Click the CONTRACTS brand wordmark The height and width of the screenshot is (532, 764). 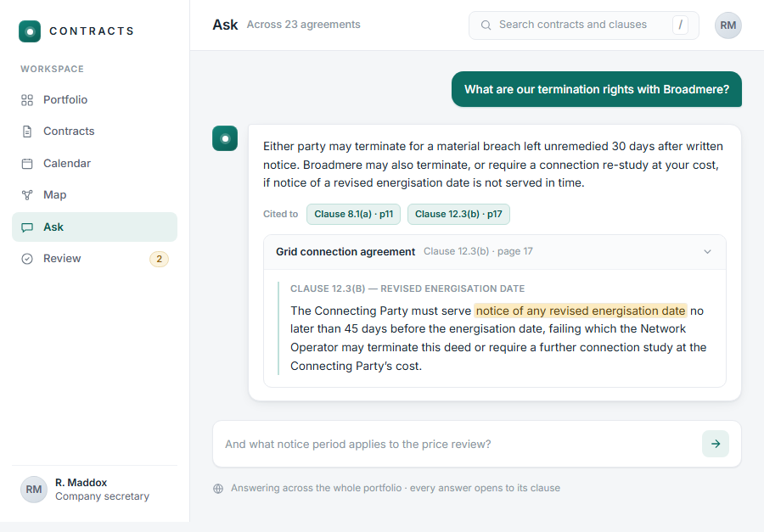(x=92, y=31)
